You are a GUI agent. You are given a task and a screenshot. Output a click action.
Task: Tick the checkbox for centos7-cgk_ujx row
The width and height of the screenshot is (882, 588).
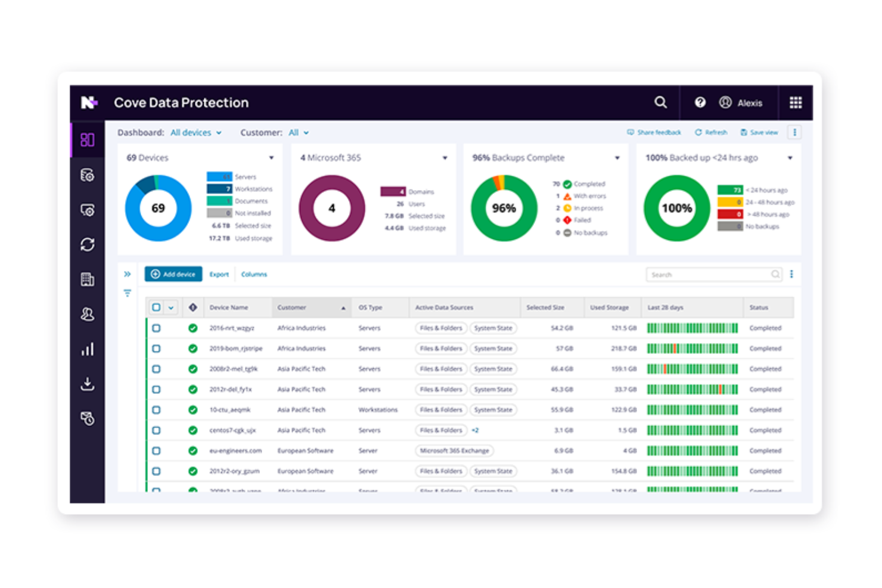(157, 430)
